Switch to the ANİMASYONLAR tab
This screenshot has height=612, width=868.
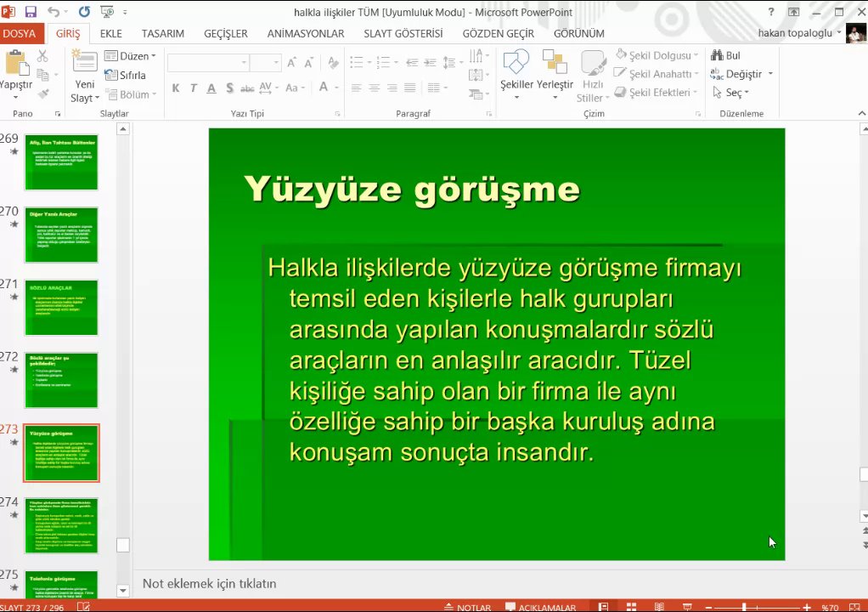click(306, 34)
